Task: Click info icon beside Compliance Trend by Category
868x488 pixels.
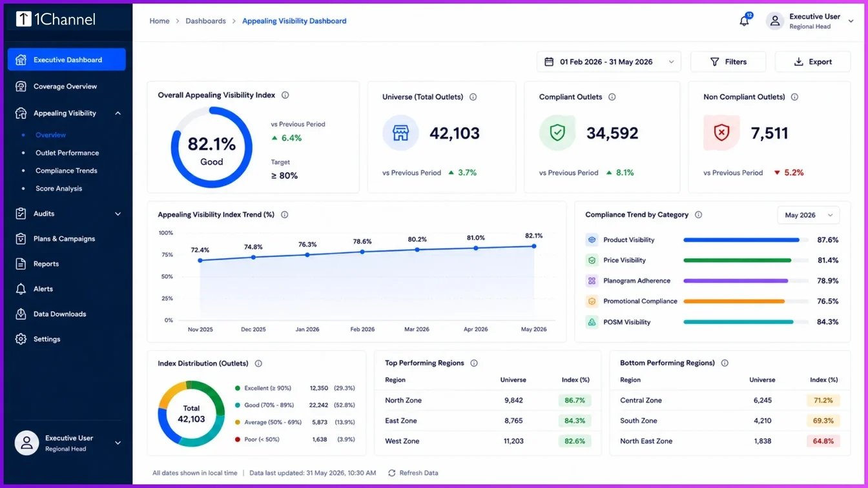Action: coord(698,215)
